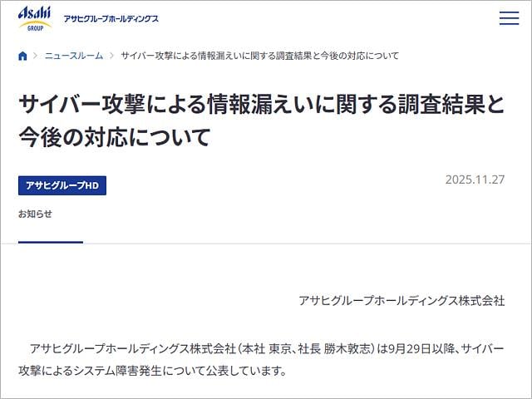Select the アサヒグループHD tag button
Screen dimensions: 532x399
pyautogui.click(x=62, y=185)
